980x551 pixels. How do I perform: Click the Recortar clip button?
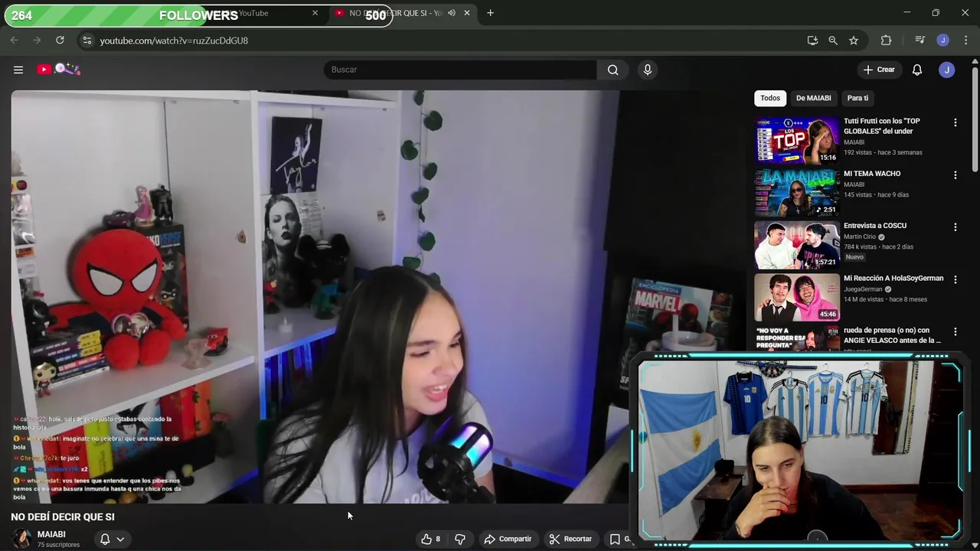570,539
